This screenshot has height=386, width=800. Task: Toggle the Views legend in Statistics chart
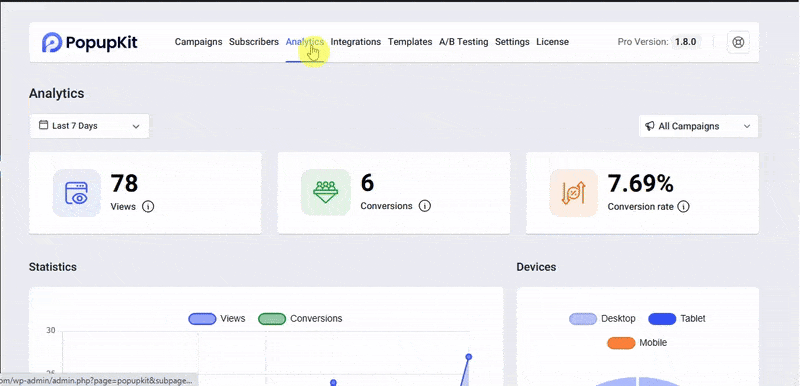(x=217, y=319)
